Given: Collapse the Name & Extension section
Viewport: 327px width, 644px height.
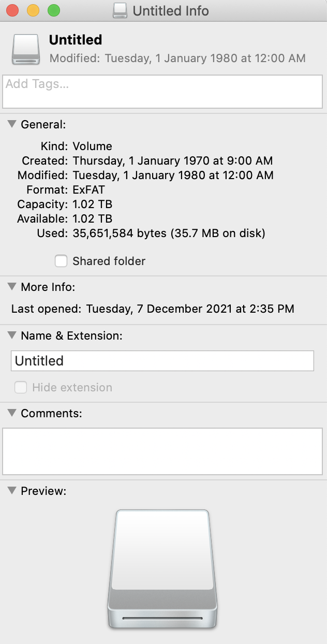Looking at the screenshot, I should 12,335.
